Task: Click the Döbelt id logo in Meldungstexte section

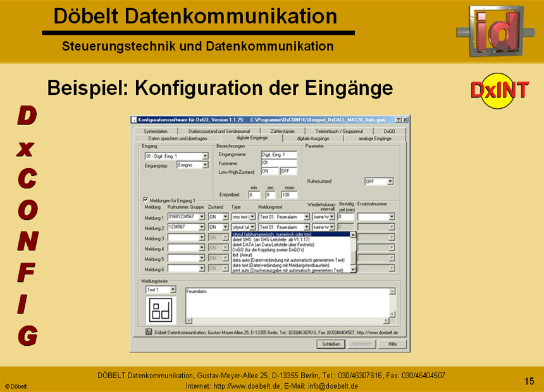Action: 161,310
